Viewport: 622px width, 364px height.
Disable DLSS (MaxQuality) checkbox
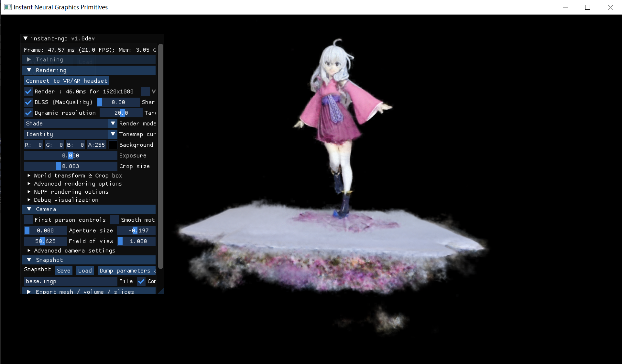pyautogui.click(x=28, y=102)
